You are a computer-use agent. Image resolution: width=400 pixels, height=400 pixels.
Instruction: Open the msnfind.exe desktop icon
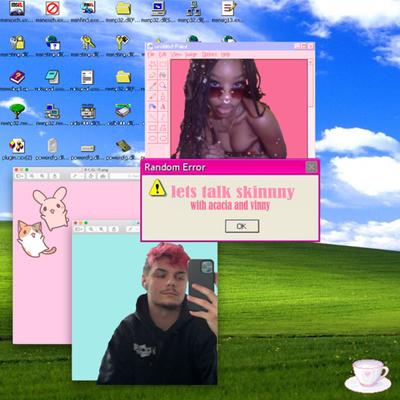coord(88,8)
